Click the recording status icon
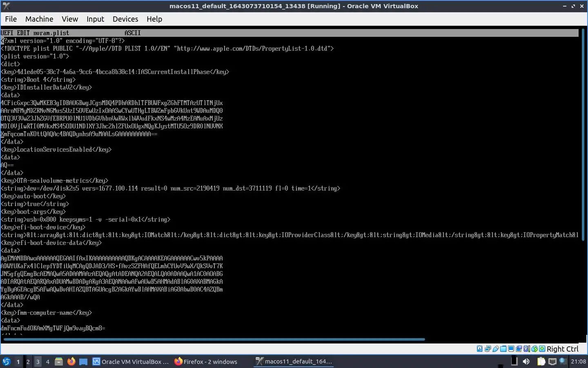Viewport: 588px width, 368px height. (x=519, y=349)
